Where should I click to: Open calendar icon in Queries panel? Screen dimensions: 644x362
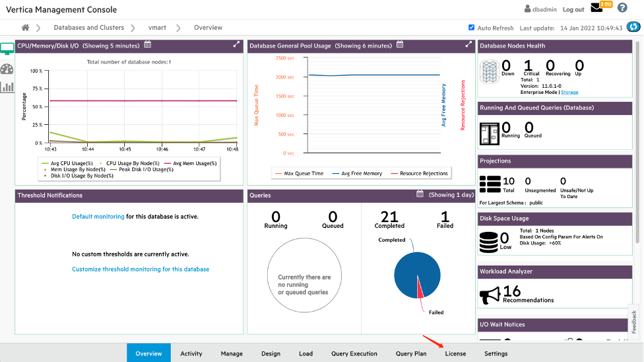[x=420, y=194]
